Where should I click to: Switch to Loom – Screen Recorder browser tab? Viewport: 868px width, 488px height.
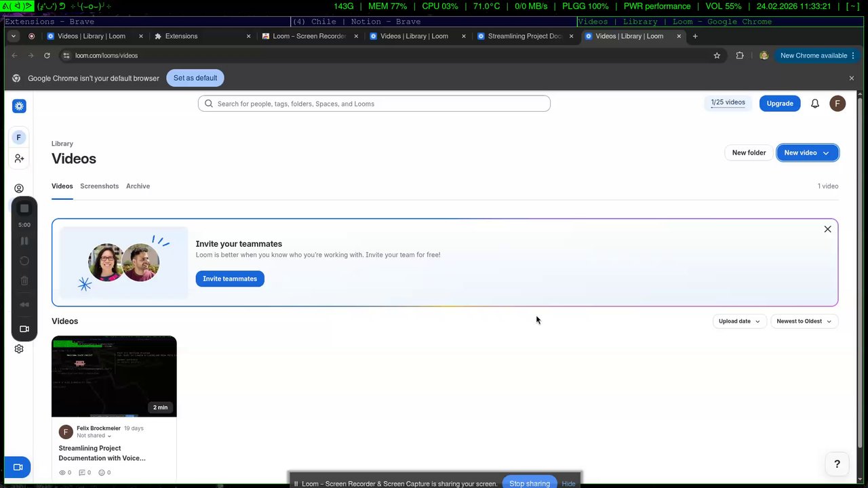click(x=310, y=36)
